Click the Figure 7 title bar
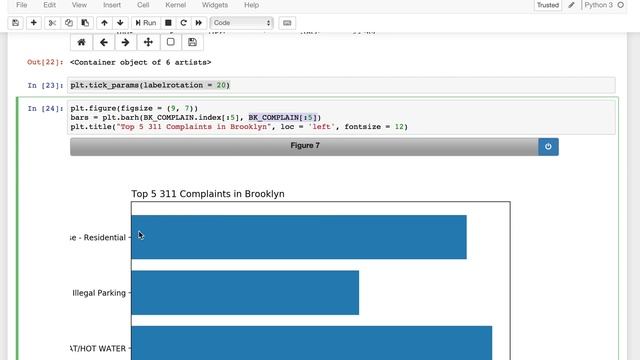The image size is (640, 360). click(x=304, y=147)
